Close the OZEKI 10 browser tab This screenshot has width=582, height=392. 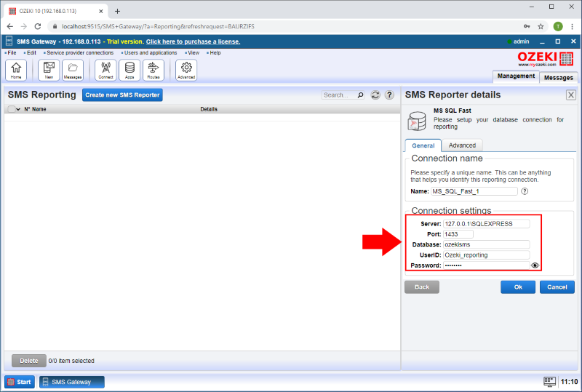click(x=101, y=11)
